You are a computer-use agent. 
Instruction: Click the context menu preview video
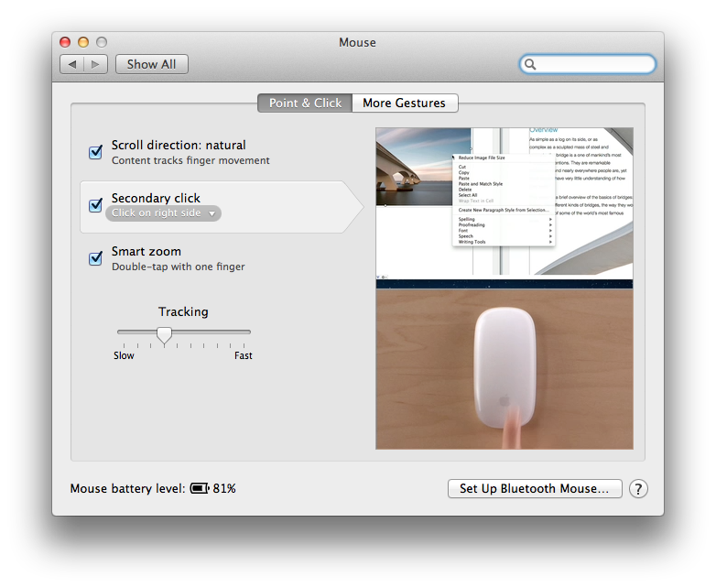pos(504,201)
